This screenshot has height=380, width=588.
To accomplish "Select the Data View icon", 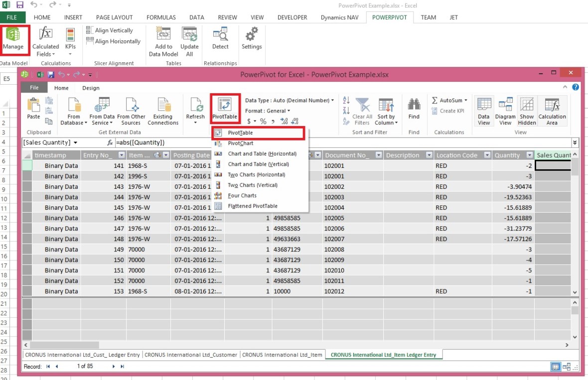I will tap(483, 111).
